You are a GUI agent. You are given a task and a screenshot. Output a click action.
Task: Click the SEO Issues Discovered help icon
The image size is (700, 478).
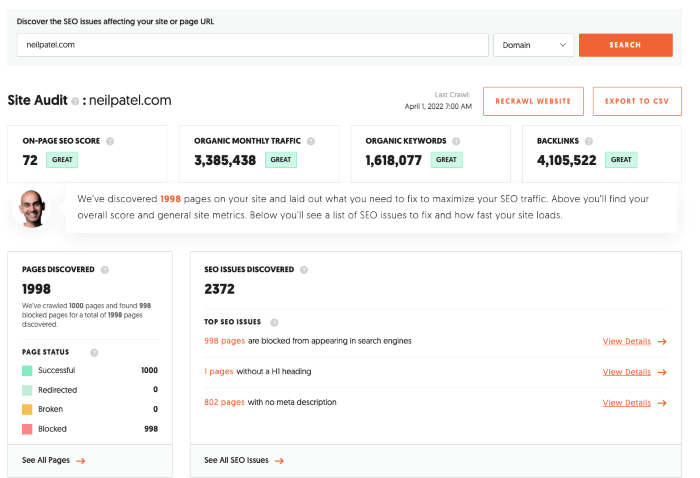pos(304,270)
